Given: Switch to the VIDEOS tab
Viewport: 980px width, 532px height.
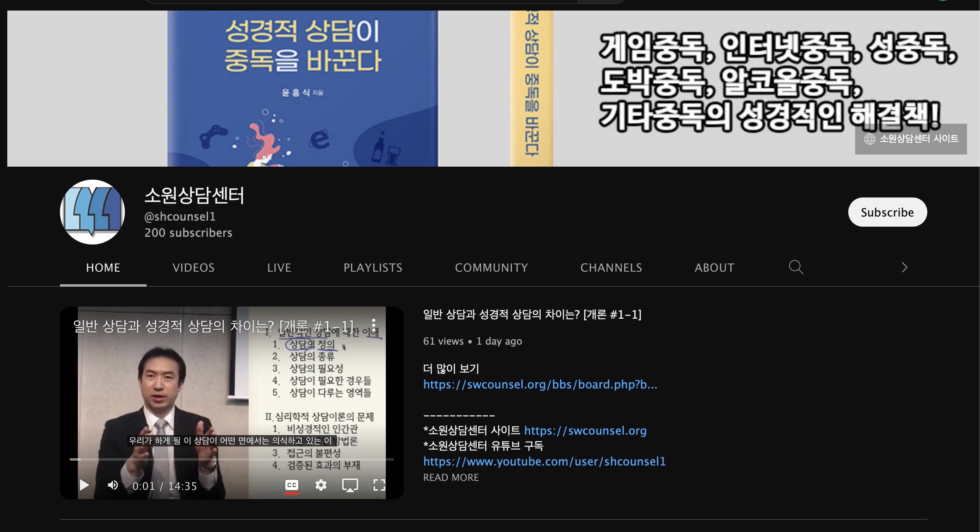Looking at the screenshot, I should click(x=193, y=268).
